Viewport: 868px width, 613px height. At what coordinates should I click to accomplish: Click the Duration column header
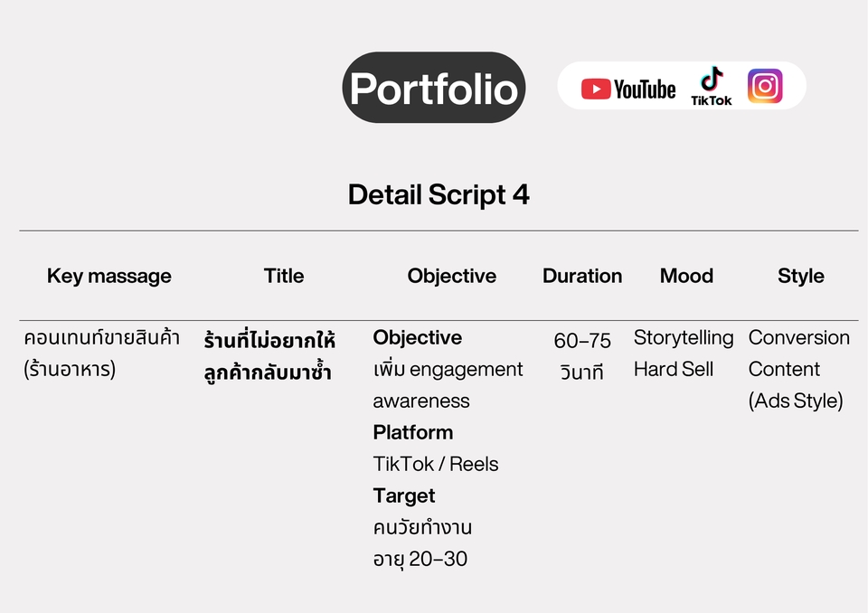581,276
